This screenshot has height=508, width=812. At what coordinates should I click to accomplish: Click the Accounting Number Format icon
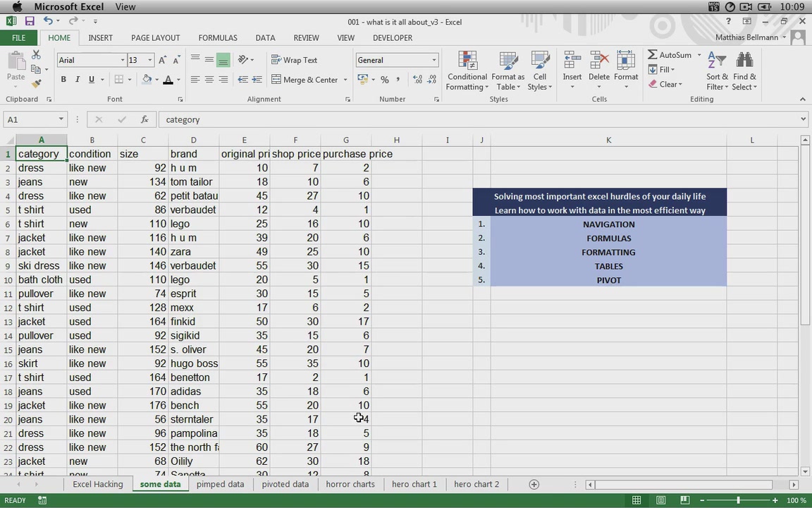362,79
